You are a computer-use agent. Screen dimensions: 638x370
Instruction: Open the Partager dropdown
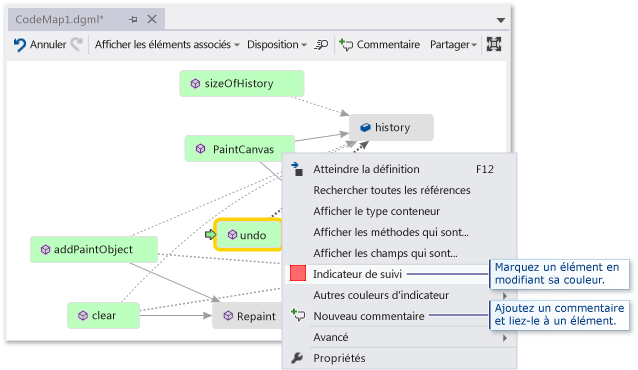tap(453, 44)
